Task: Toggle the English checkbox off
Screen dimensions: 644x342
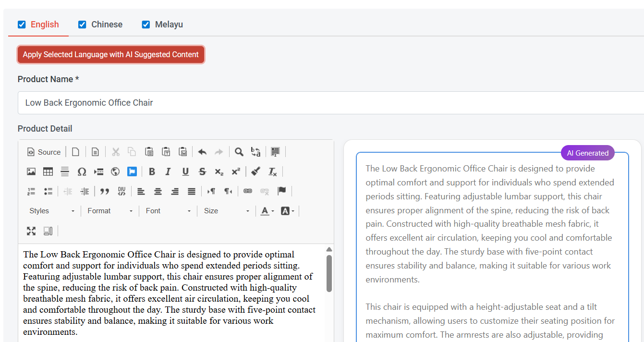Action: coord(21,24)
